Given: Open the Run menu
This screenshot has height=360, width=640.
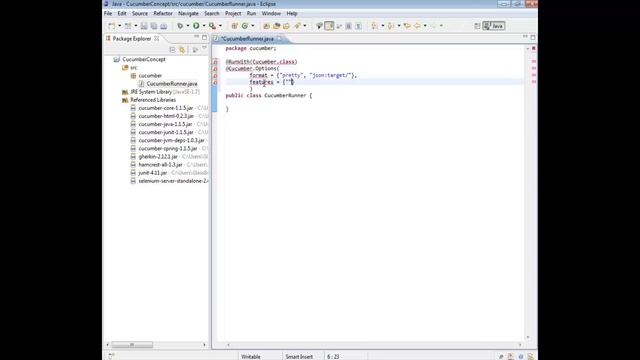Looking at the screenshot, I should click(251, 13).
